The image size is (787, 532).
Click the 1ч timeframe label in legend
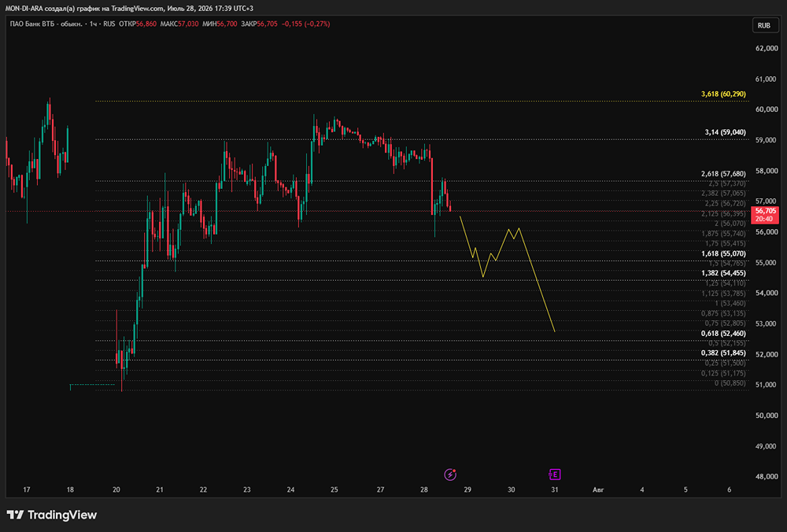click(x=94, y=24)
